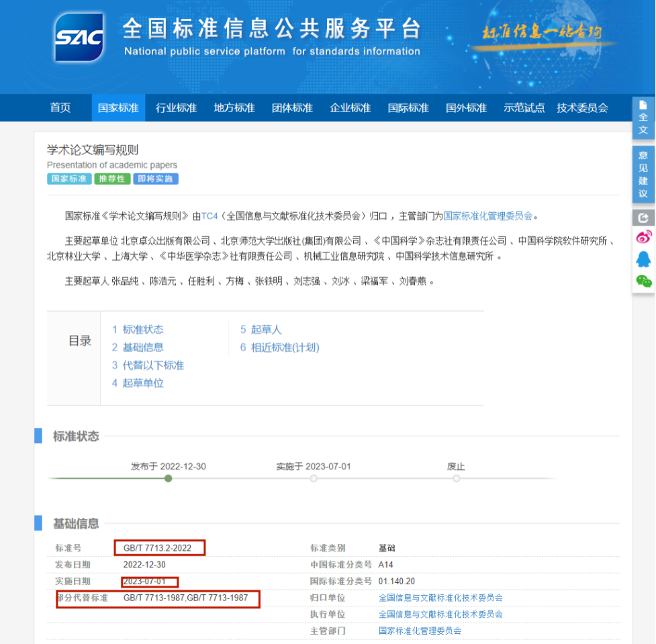Jump to 1 标准状态 in the contents

click(x=138, y=330)
